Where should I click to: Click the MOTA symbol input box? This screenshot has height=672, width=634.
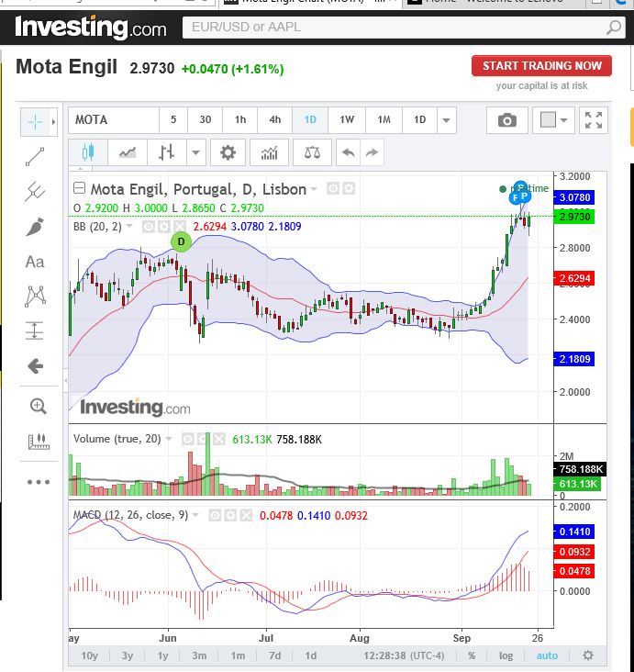pos(114,120)
